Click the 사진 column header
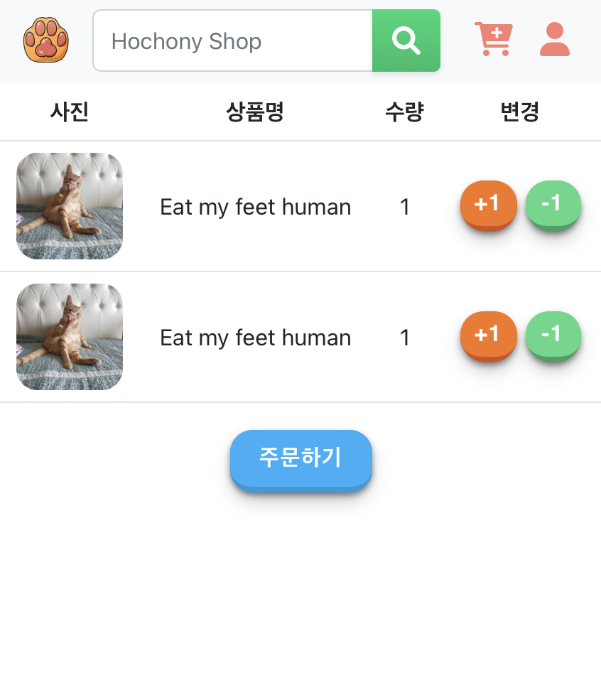This screenshot has height=700, width=601. (x=70, y=112)
